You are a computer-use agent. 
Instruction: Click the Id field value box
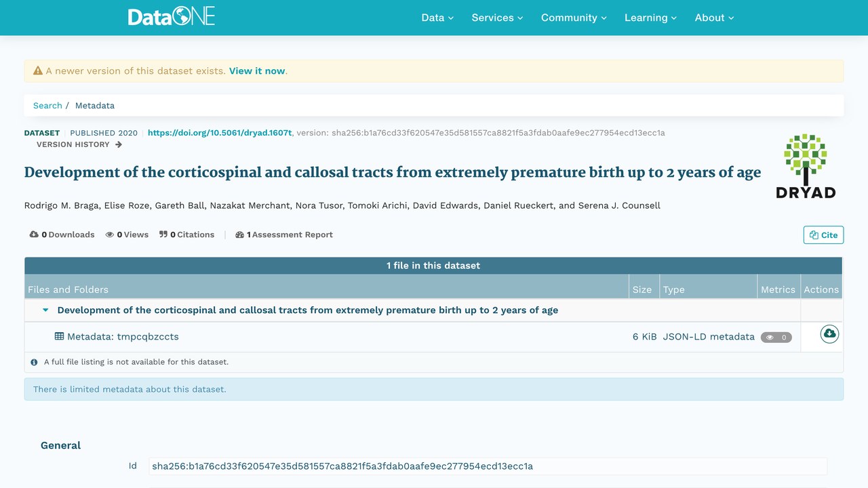pos(488,466)
